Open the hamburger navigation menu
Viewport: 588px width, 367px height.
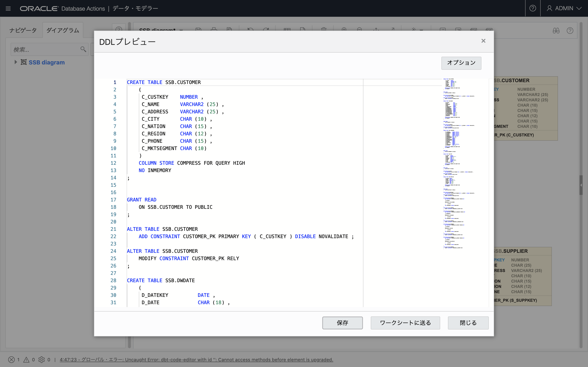pos(8,9)
